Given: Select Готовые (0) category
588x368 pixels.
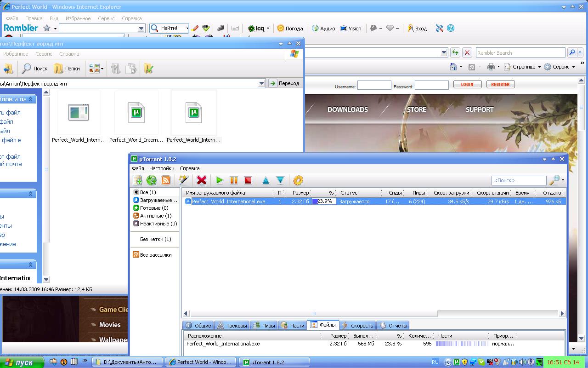Looking at the screenshot, I should click(x=151, y=208).
